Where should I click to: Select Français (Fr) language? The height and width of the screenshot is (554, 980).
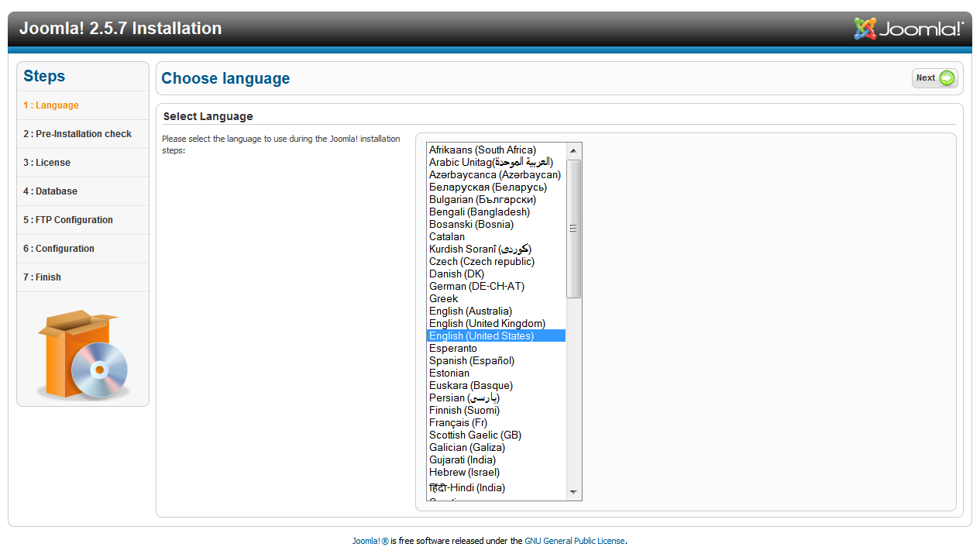tap(496, 423)
